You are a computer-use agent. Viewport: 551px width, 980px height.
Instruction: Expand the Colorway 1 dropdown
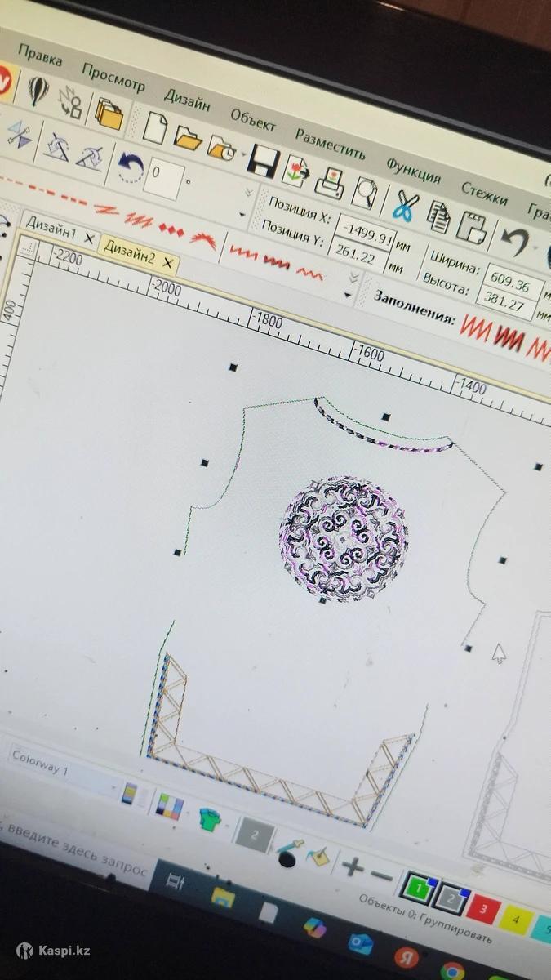113,787
